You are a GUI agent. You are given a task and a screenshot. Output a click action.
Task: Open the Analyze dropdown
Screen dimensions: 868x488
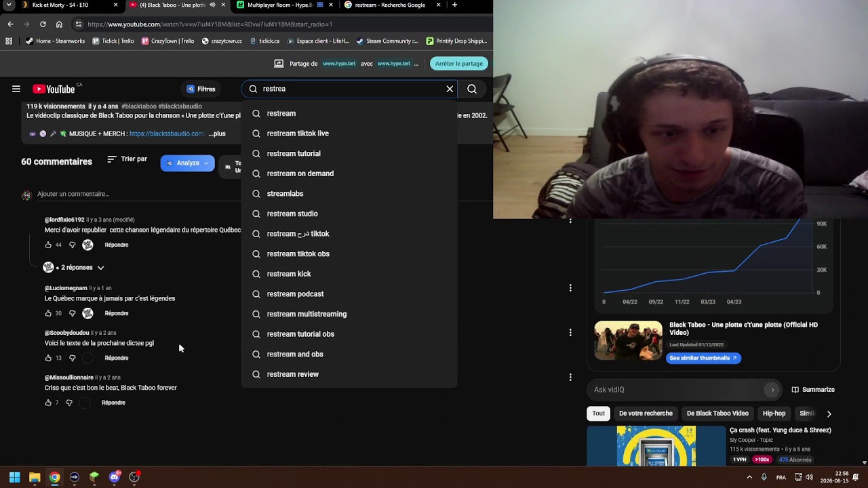187,163
